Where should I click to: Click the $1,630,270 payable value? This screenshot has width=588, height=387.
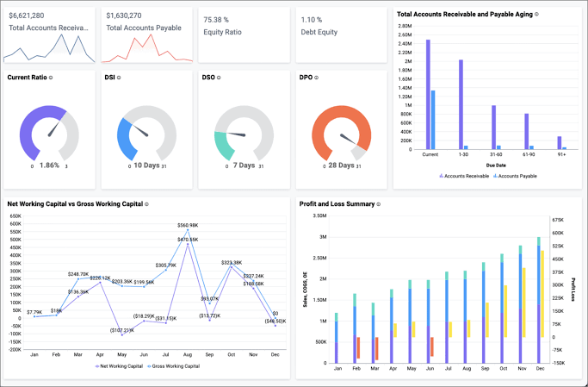[x=124, y=16]
